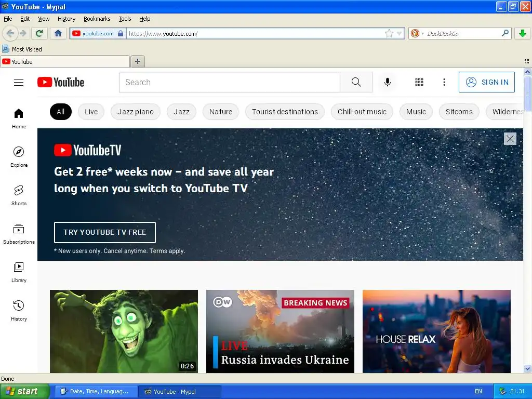Open the three-dot settings menu
The width and height of the screenshot is (532, 399).
click(444, 82)
